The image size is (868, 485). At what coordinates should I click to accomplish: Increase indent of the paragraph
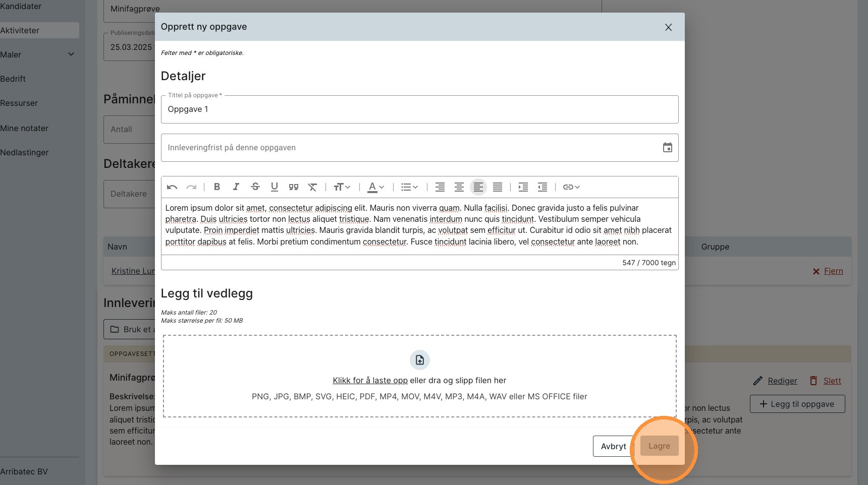pos(523,187)
